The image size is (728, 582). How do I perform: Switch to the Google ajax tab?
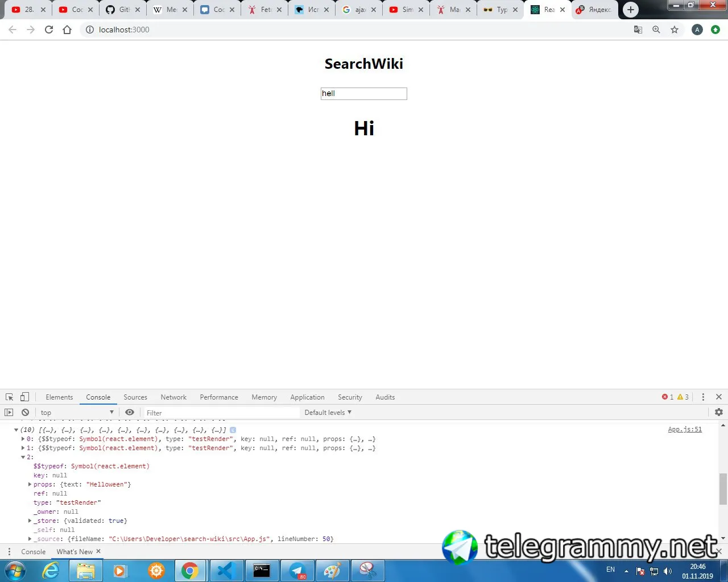[x=359, y=10]
